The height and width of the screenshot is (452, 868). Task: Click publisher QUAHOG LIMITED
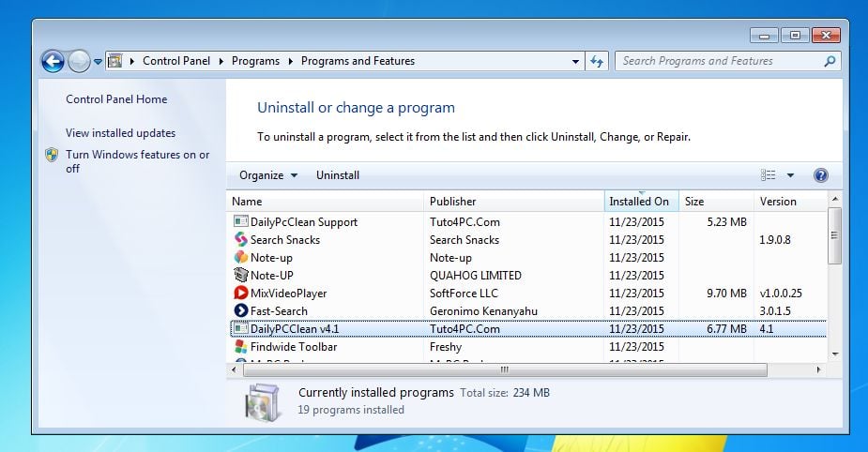(476, 275)
